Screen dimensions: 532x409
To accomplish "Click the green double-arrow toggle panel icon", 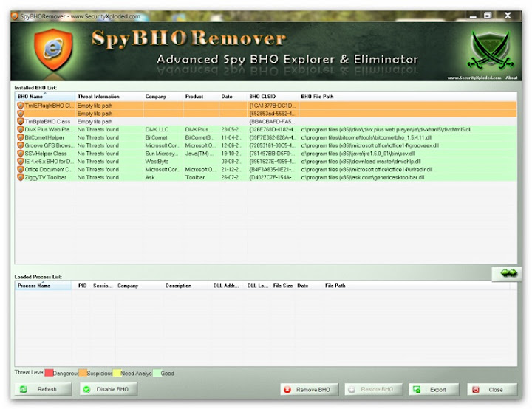I will coord(508,273).
